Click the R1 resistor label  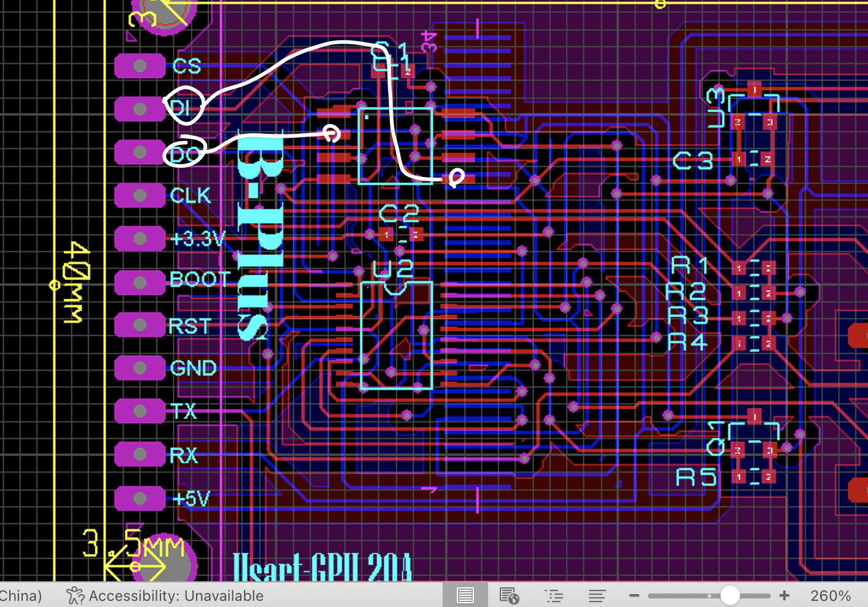pos(690,265)
